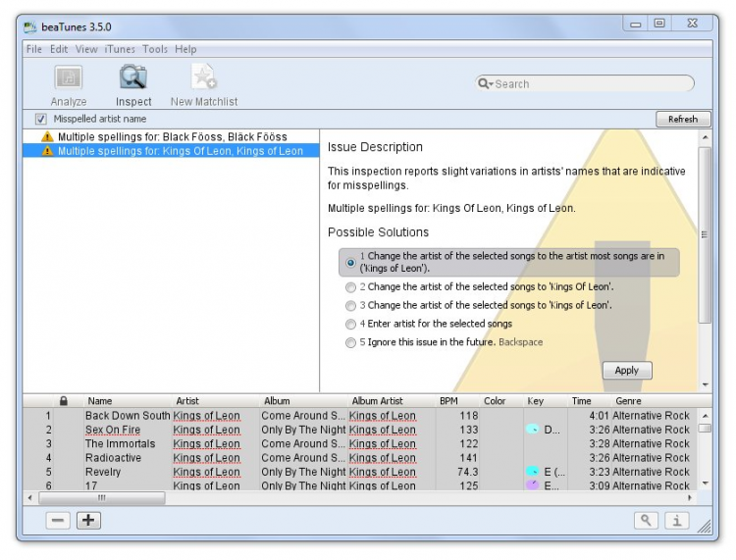Click the Apply button
The height and width of the screenshot is (560, 736).
[x=627, y=371]
